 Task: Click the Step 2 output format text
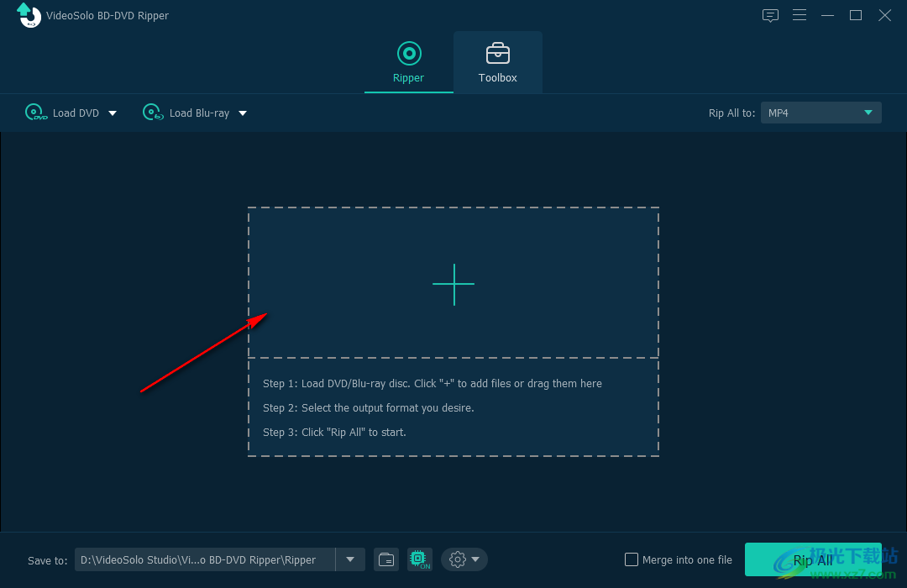tap(369, 408)
